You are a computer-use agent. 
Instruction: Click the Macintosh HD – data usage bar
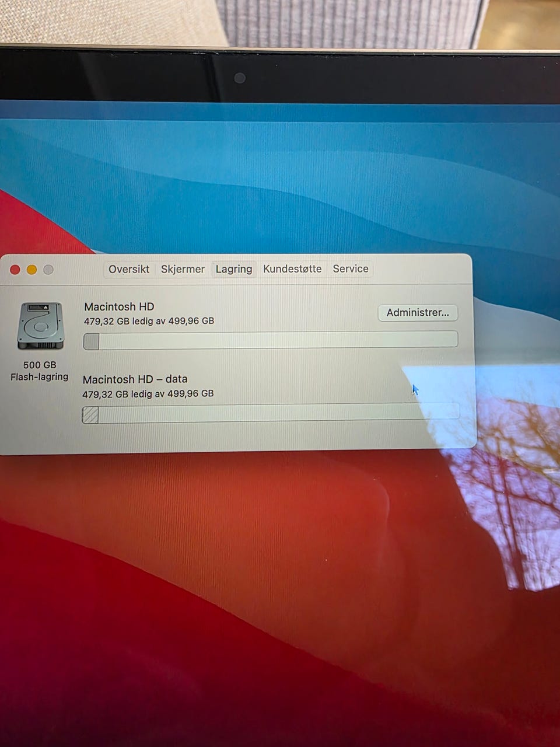(x=271, y=414)
